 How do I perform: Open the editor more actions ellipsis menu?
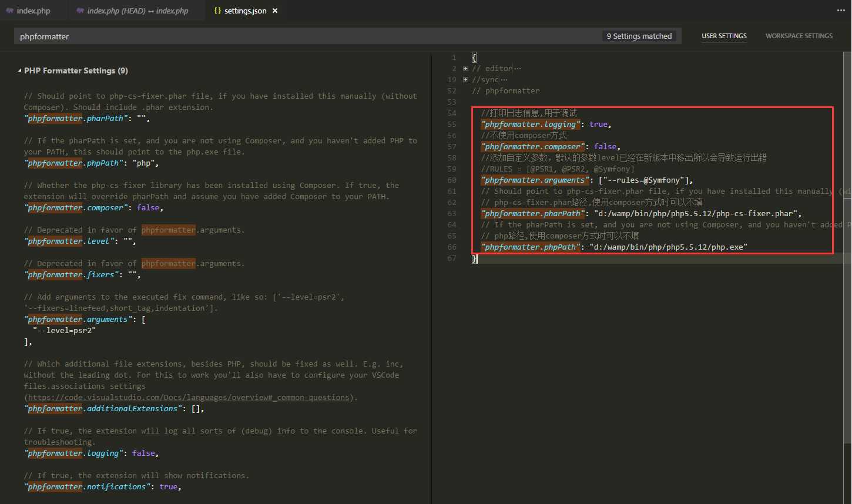click(x=841, y=11)
